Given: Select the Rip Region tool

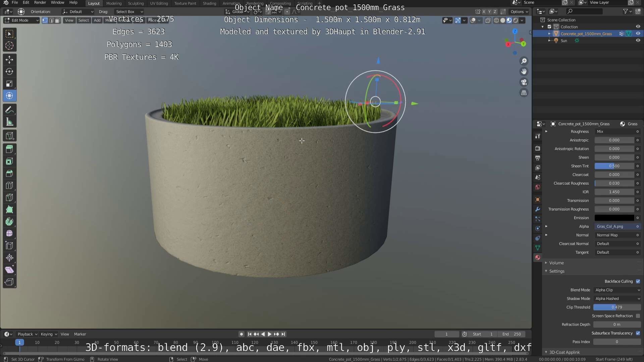Looking at the screenshot, I should coord(9,282).
